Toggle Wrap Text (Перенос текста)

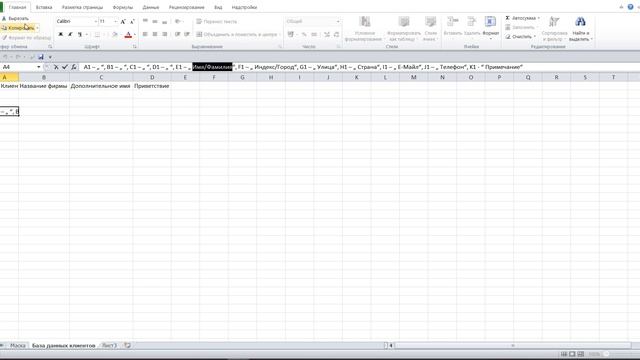216,21
